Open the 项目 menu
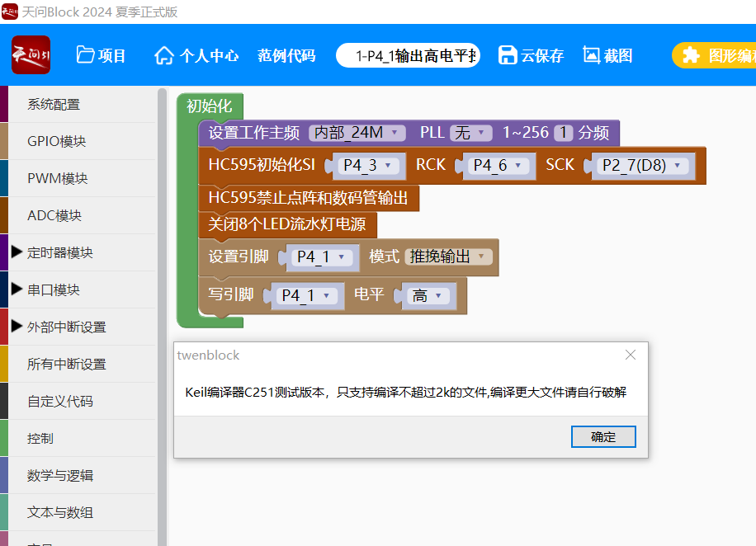Image resolution: width=756 pixels, height=546 pixels. [102, 55]
